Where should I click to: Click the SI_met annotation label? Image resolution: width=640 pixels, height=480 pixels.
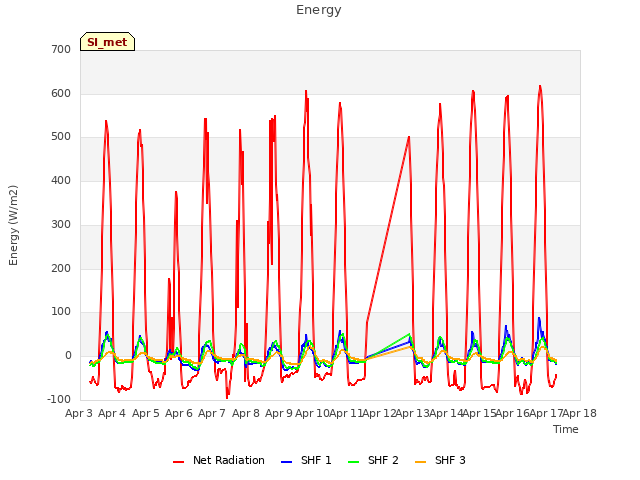pyautogui.click(x=107, y=42)
